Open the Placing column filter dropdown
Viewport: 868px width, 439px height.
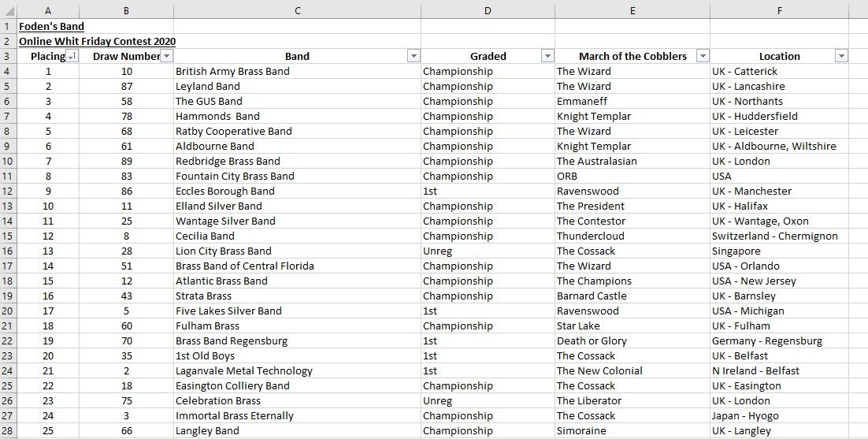tap(72, 56)
